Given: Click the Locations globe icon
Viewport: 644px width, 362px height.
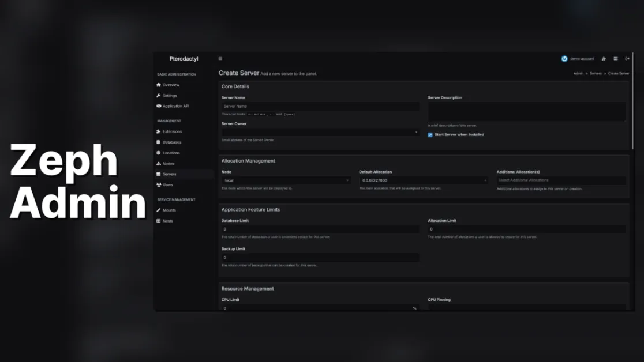Looking at the screenshot, I should click(159, 153).
